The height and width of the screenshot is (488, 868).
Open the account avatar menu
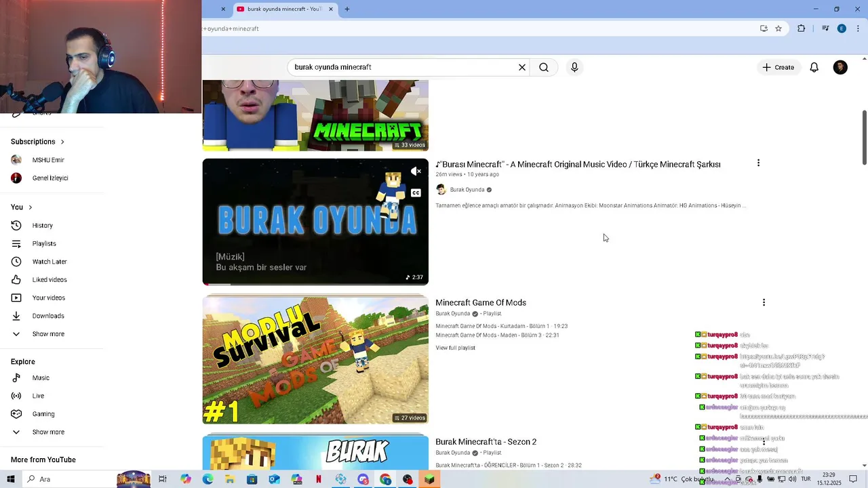pyautogui.click(x=840, y=67)
